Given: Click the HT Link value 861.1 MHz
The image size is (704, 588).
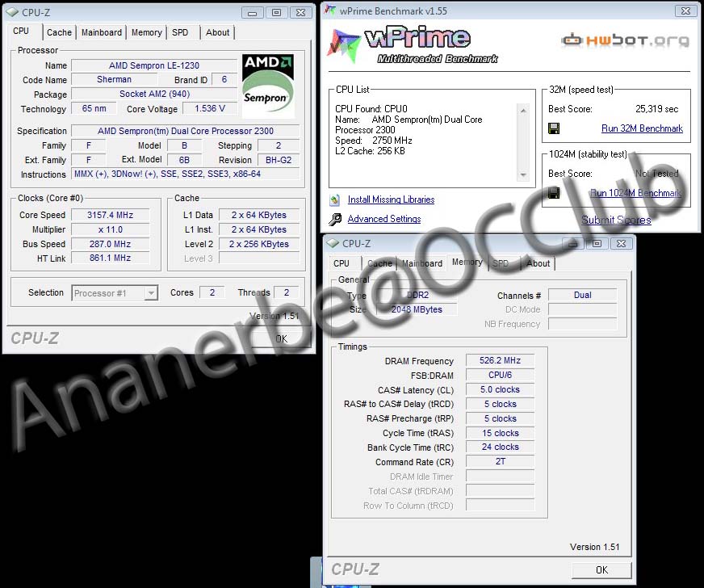Looking at the screenshot, I should [110, 258].
